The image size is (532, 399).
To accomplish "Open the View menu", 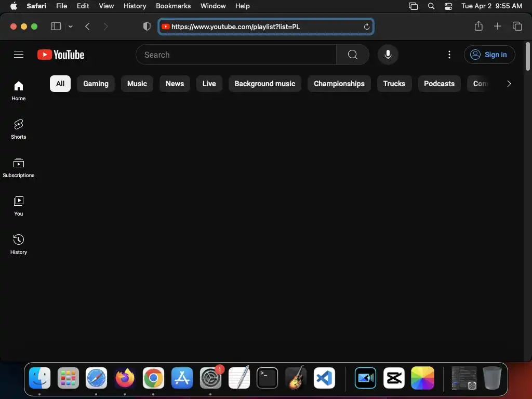I will coord(106,6).
